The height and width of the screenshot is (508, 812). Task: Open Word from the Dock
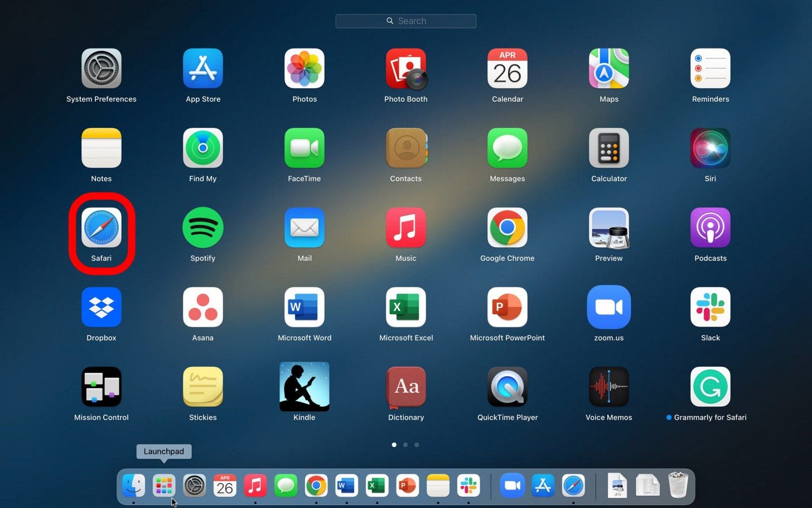[346, 486]
